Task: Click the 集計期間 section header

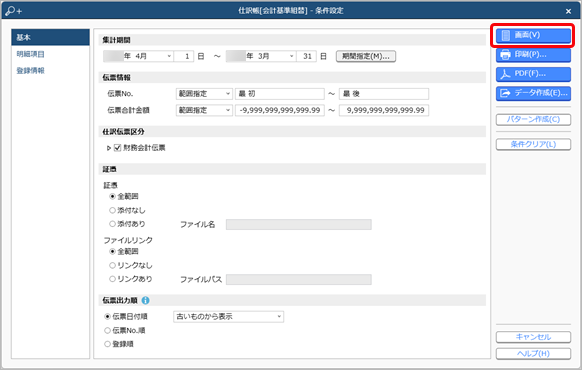Action: [292, 40]
